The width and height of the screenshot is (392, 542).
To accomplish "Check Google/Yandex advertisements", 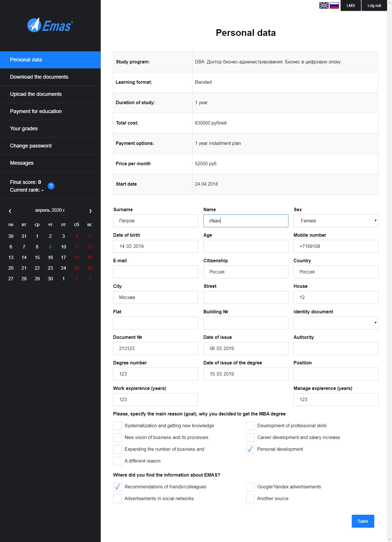I will [x=250, y=487].
